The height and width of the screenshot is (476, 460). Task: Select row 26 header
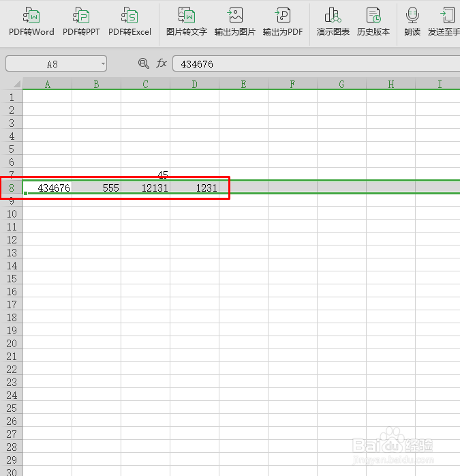(12, 421)
